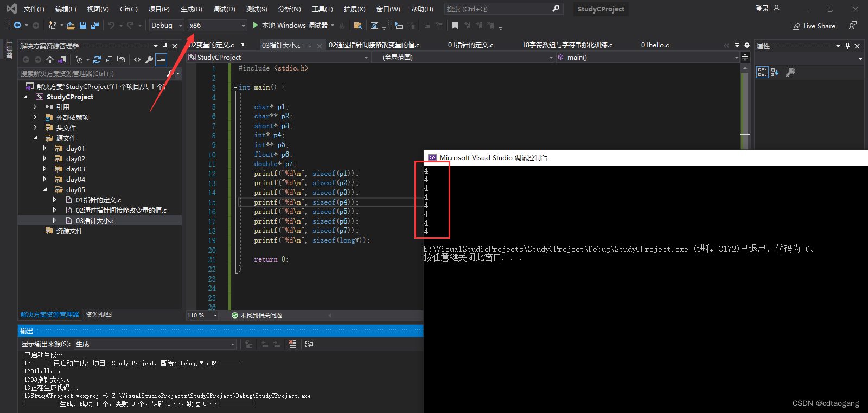Open the tab settings gear icon

(747, 45)
